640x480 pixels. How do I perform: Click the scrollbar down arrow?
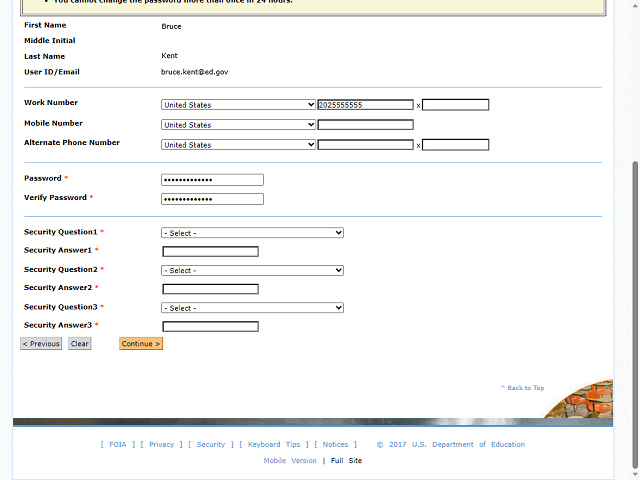pyautogui.click(x=635, y=475)
